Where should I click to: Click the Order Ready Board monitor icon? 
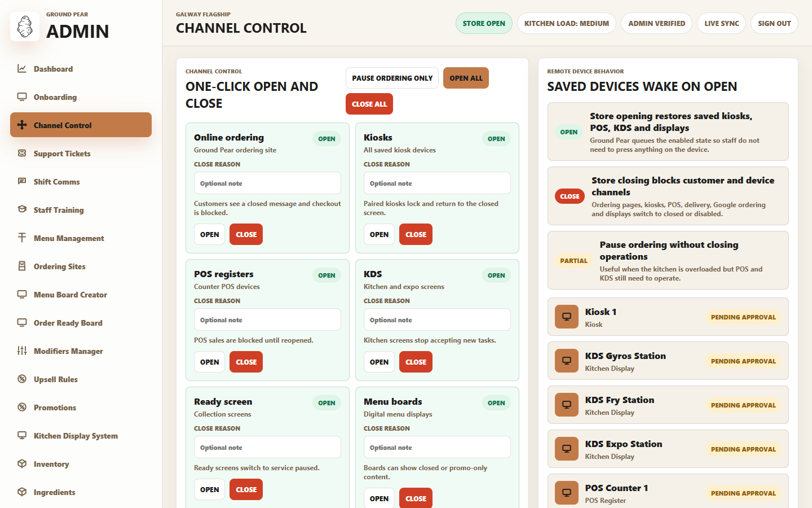22,323
